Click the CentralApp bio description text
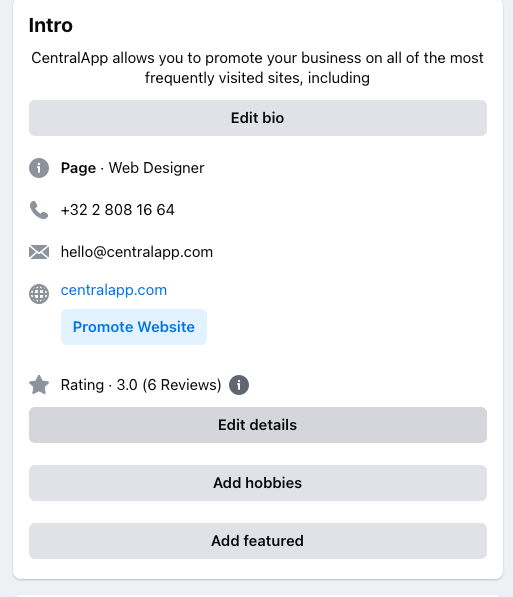Image resolution: width=513 pixels, height=597 pixels. coord(257,68)
